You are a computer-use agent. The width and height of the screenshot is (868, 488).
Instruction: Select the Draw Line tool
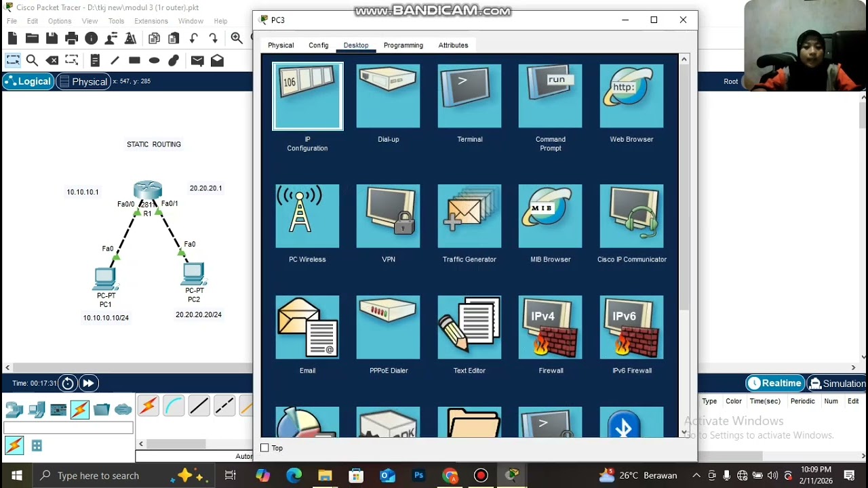coord(115,60)
